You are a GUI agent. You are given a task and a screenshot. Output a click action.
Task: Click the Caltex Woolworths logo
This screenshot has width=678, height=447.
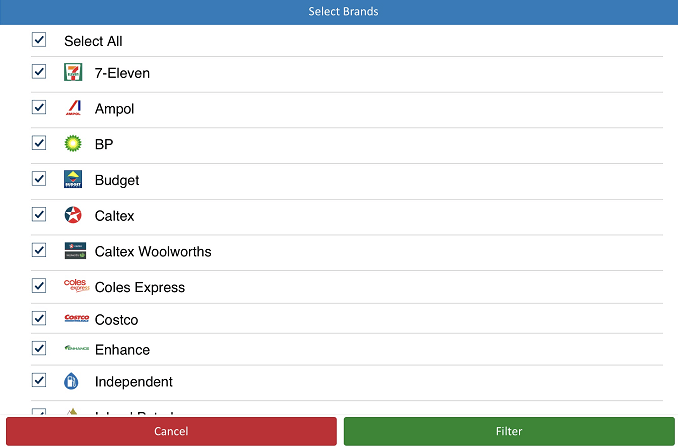[x=75, y=251]
